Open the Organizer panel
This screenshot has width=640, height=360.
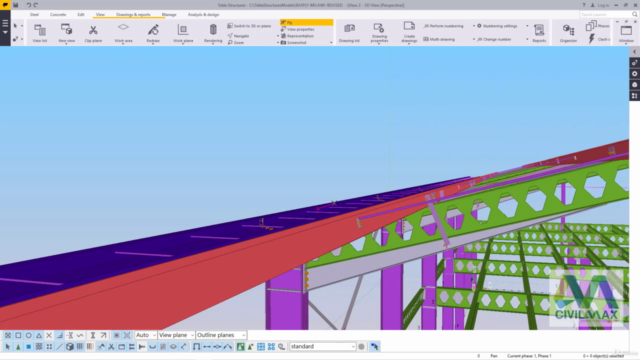[568, 33]
